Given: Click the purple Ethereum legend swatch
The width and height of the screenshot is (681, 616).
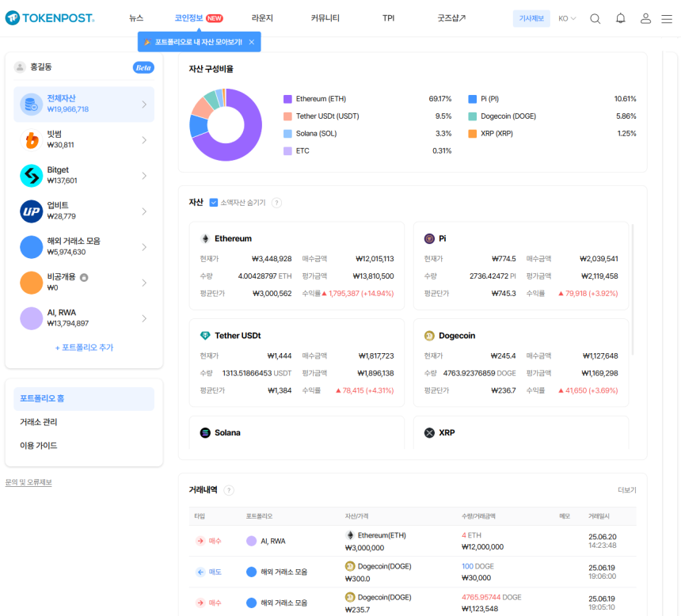Looking at the screenshot, I should 287,99.
